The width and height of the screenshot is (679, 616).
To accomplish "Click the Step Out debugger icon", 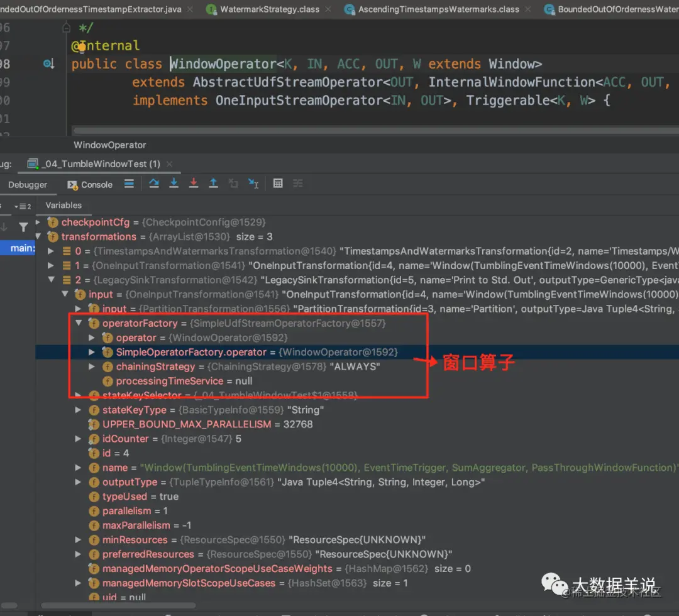I will 214,184.
